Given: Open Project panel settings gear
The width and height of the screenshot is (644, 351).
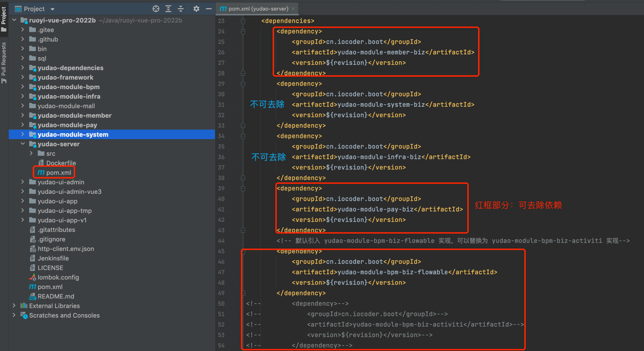Looking at the screenshot, I should tap(196, 9).
